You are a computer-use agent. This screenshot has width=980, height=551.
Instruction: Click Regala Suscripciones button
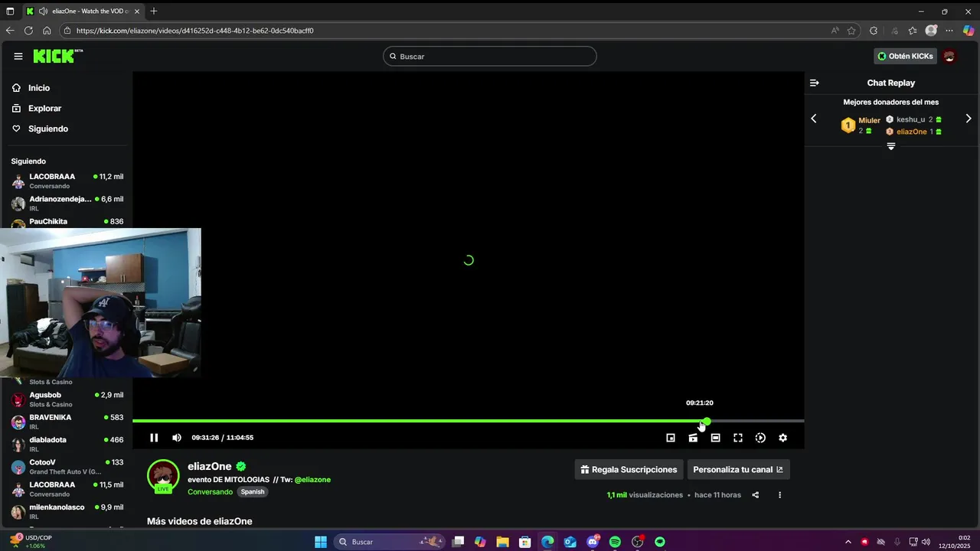tap(629, 470)
